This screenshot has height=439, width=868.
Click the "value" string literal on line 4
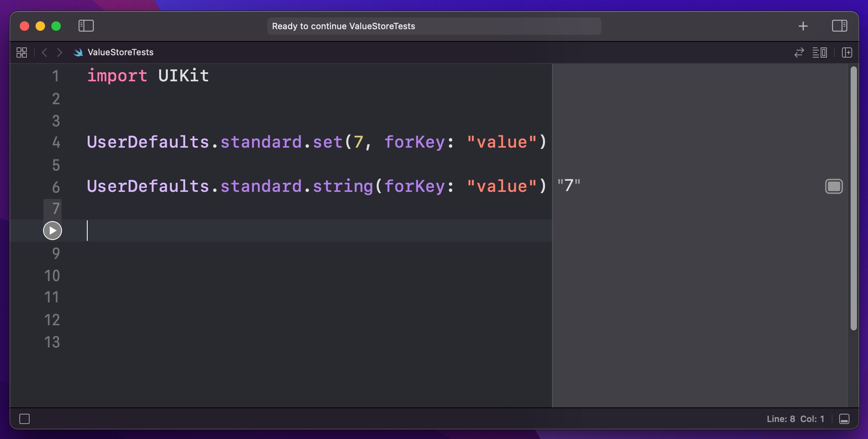point(502,142)
